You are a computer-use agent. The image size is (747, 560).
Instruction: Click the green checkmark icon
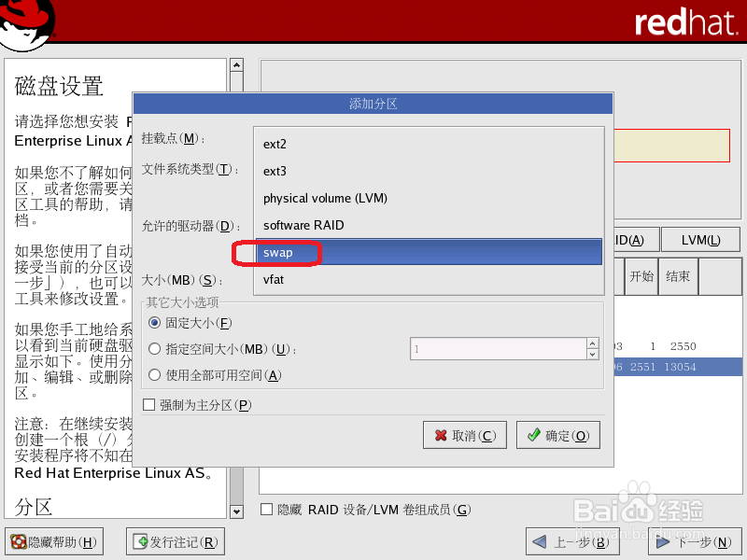pyautogui.click(x=533, y=434)
